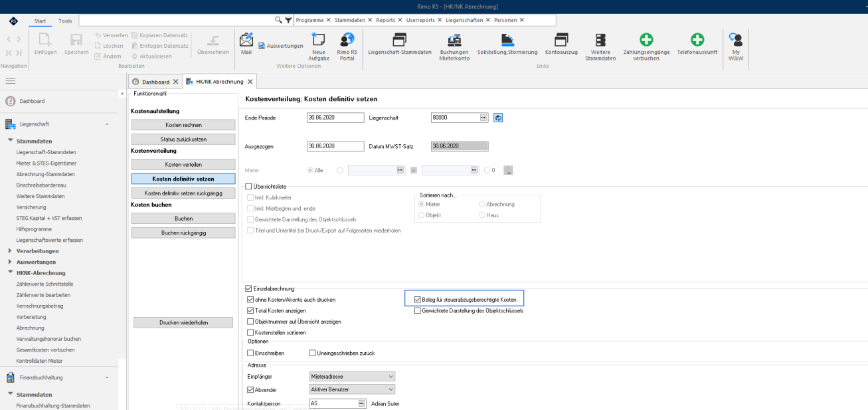Open the Reports menu
Screen dimensions: 868x410
click(x=385, y=20)
